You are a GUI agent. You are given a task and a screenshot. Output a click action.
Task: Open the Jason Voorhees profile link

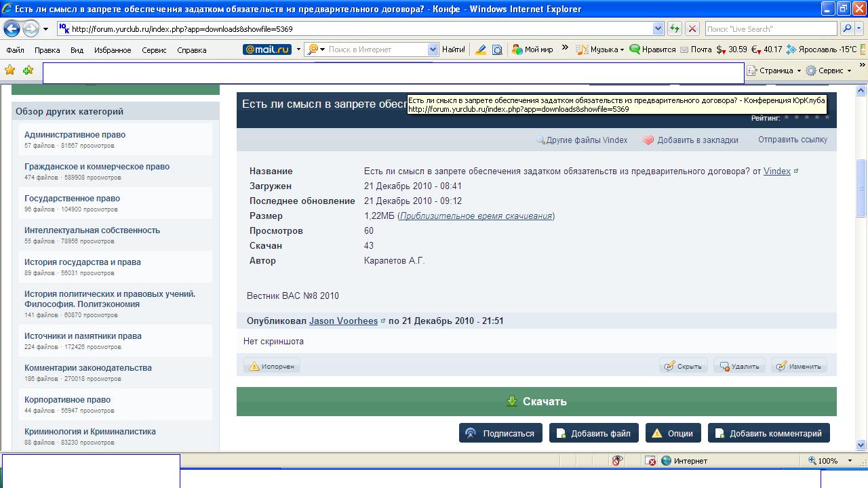343,321
